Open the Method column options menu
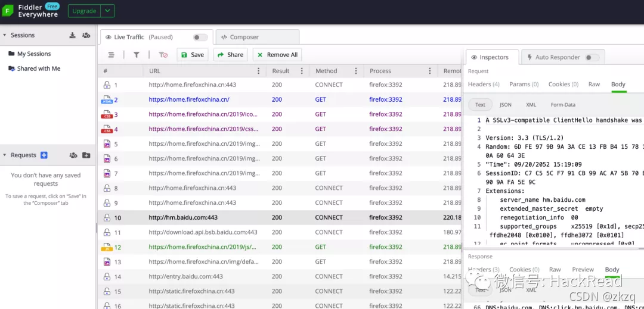 click(x=356, y=71)
